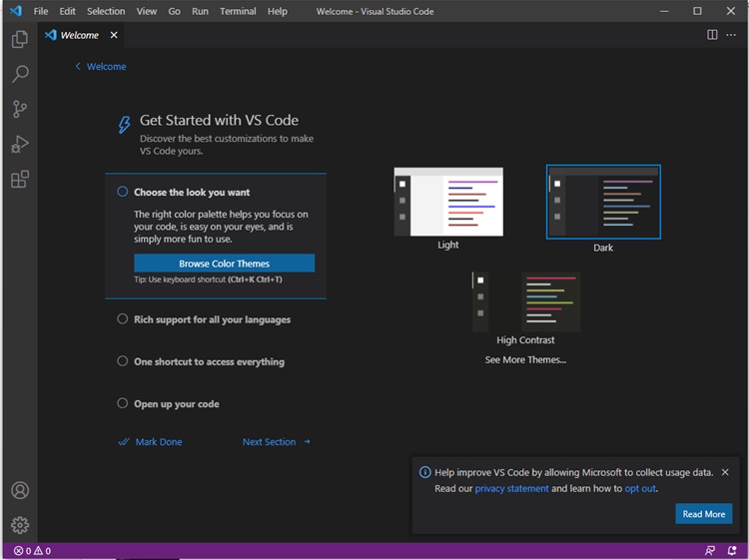Click the info icon in the notification
Image resolution: width=749 pixels, height=560 pixels.
pyautogui.click(x=424, y=472)
